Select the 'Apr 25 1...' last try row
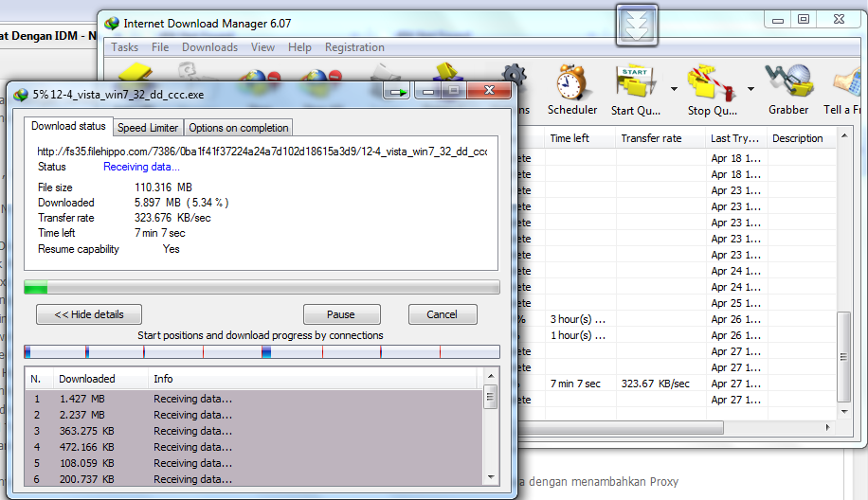Image resolution: width=868 pixels, height=500 pixels. click(x=735, y=303)
